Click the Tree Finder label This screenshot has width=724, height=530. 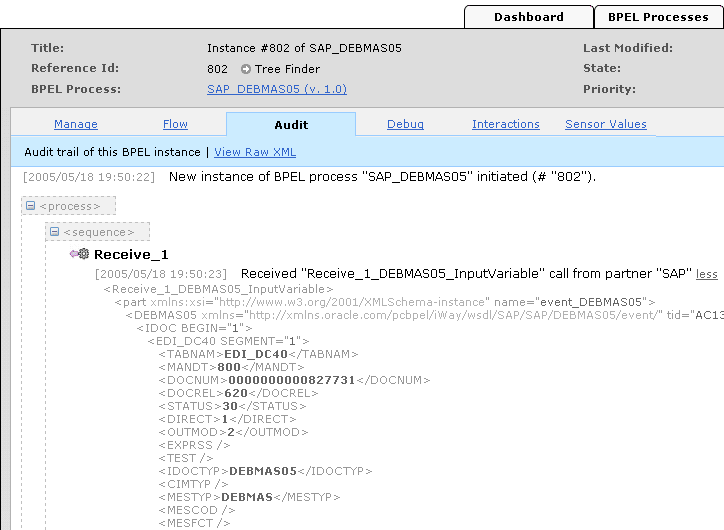(287, 69)
